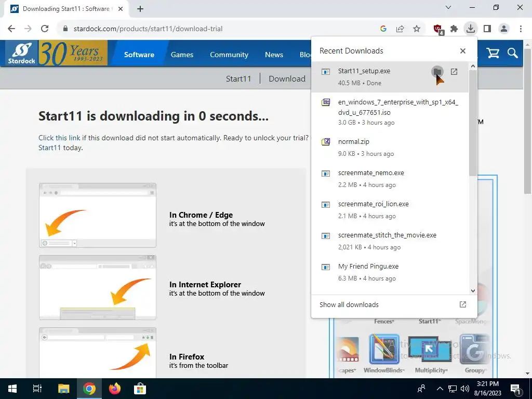Image resolution: width=532 pixels, height=399 pixels.
Task: Select screenmate_nemo.exe download entry
Action: [x=390, y=179]
